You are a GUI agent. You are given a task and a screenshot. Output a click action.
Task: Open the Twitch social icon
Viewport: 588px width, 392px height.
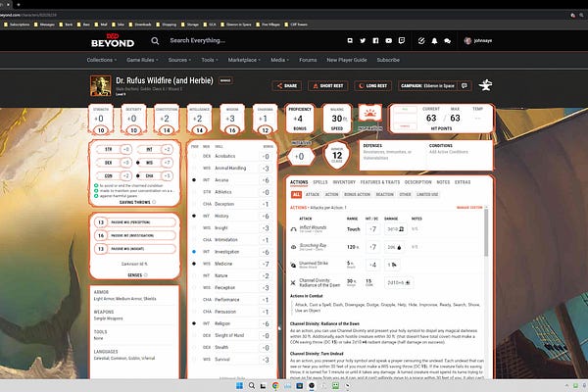point(402,40)
